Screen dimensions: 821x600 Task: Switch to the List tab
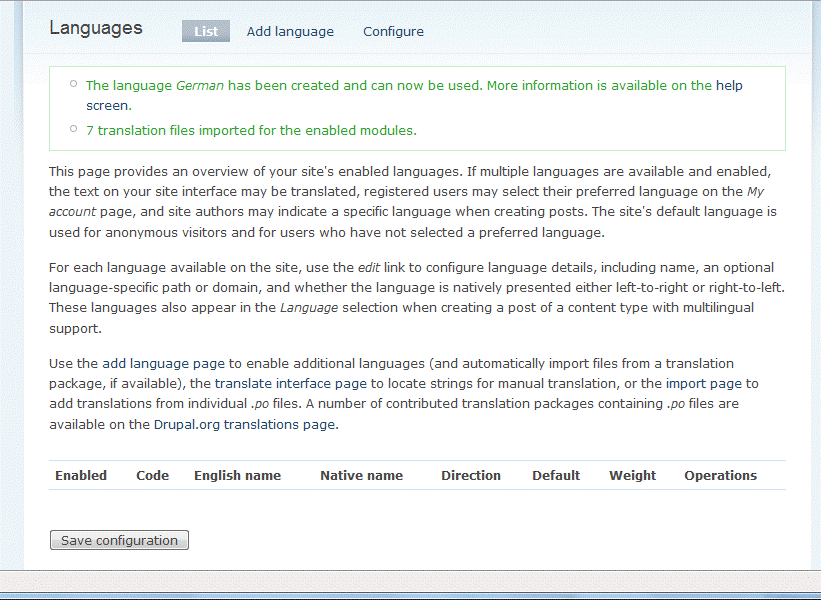coord(206,31)
